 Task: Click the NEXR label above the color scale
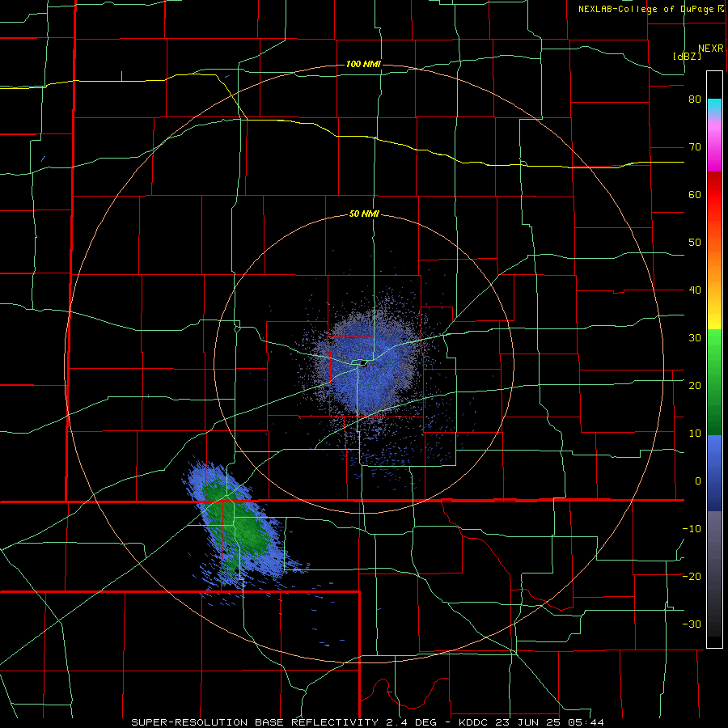[711, 49]
